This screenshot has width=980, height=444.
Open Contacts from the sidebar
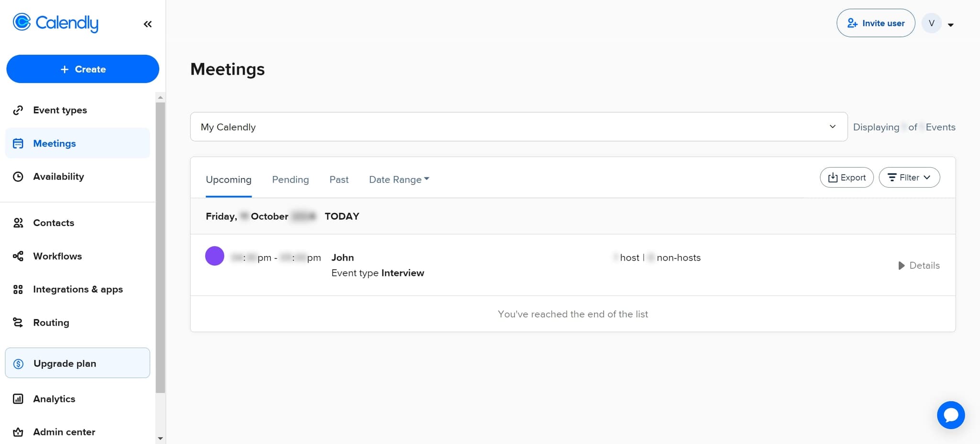coord(53,222)
